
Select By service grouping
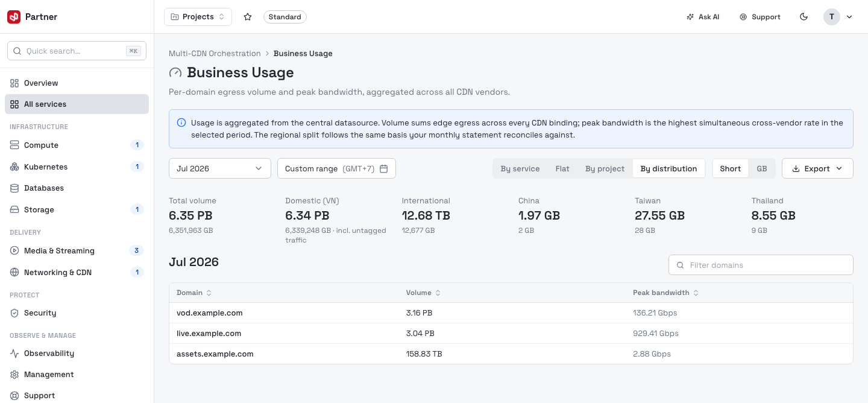520,168
